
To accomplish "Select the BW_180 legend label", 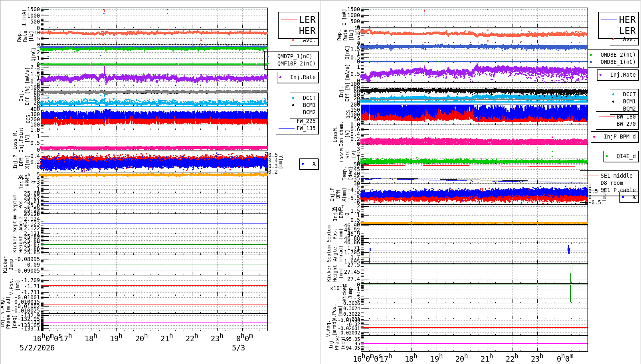I will [x=626, y=117].
